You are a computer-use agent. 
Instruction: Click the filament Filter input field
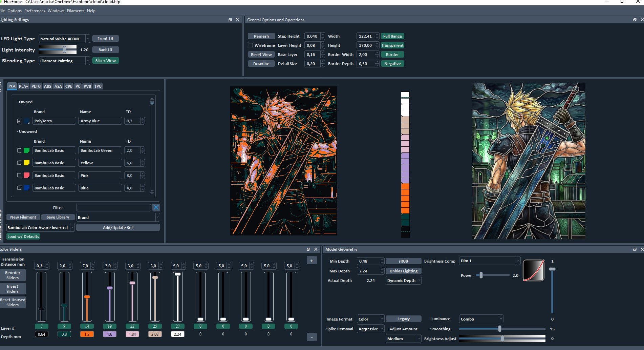[113, 207]
